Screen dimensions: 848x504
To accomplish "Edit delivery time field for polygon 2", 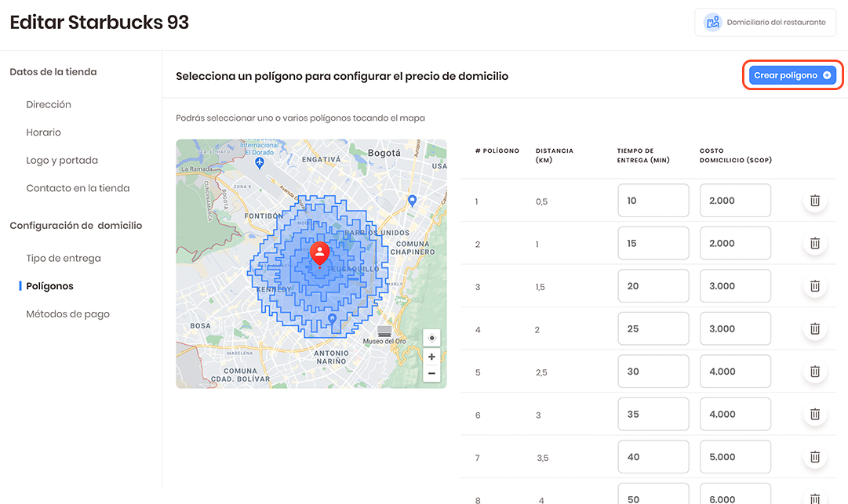I will pos(653,243).
